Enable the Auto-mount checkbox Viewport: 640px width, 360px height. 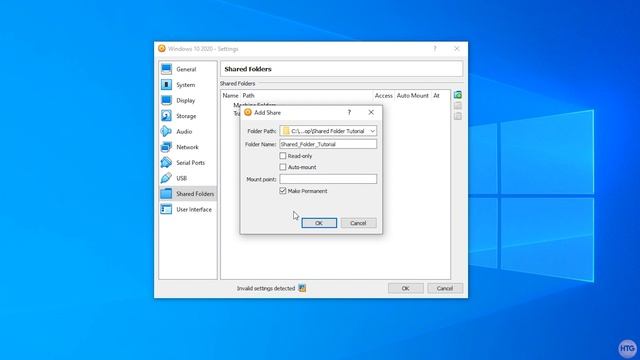coord(282,167)
